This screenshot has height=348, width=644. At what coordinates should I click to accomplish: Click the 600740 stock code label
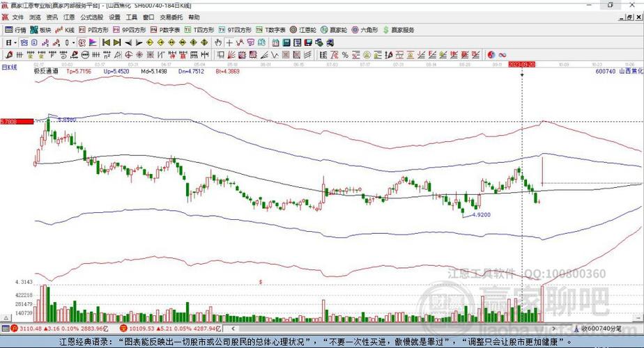[606, 71]
